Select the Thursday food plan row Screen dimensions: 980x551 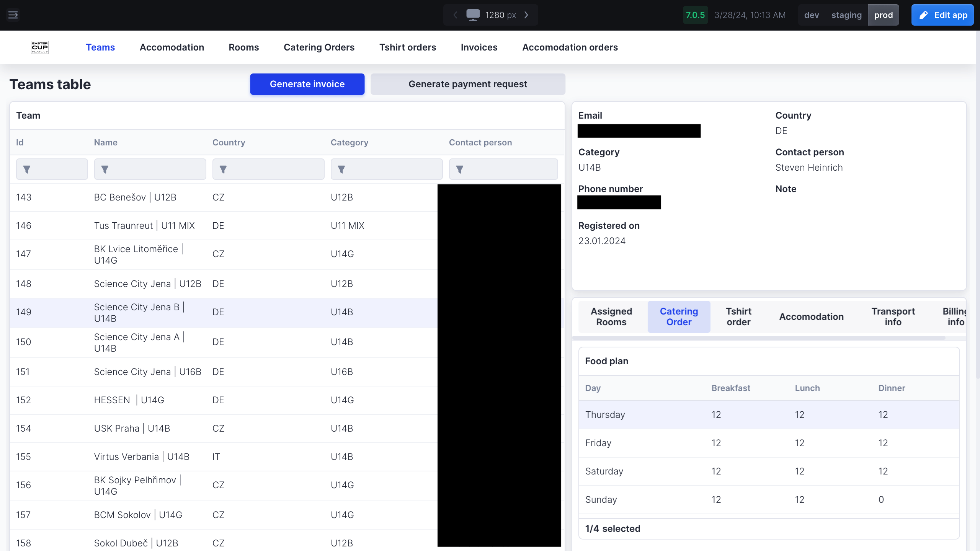tap(769, 415)
